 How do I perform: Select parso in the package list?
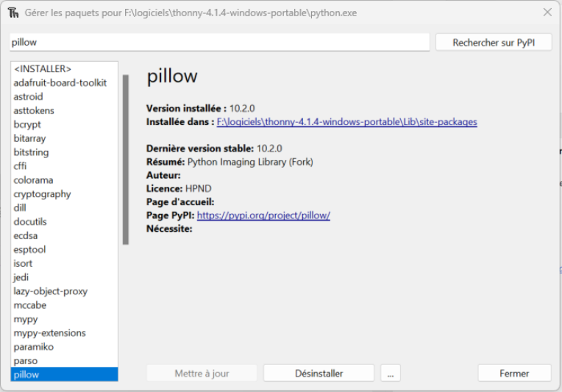point(64,361)
